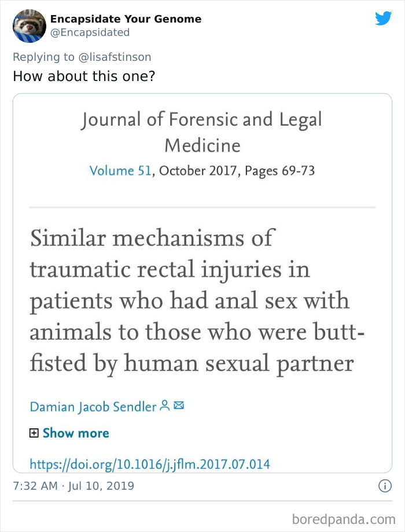Click the display name Encapsidate Your Genome
The height and width of the screenshot is (532, 405).
pos(125,19)
